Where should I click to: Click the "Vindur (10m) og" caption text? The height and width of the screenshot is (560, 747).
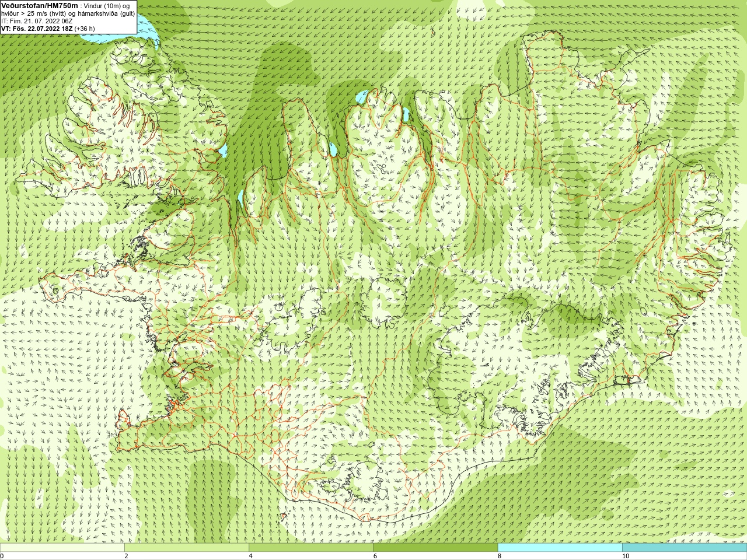click(x=107, y=6)
